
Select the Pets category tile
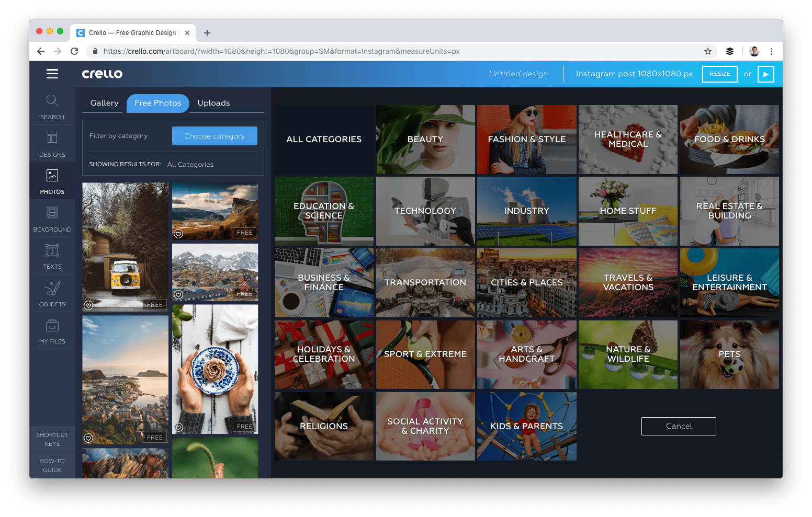[x=729, y=354]
